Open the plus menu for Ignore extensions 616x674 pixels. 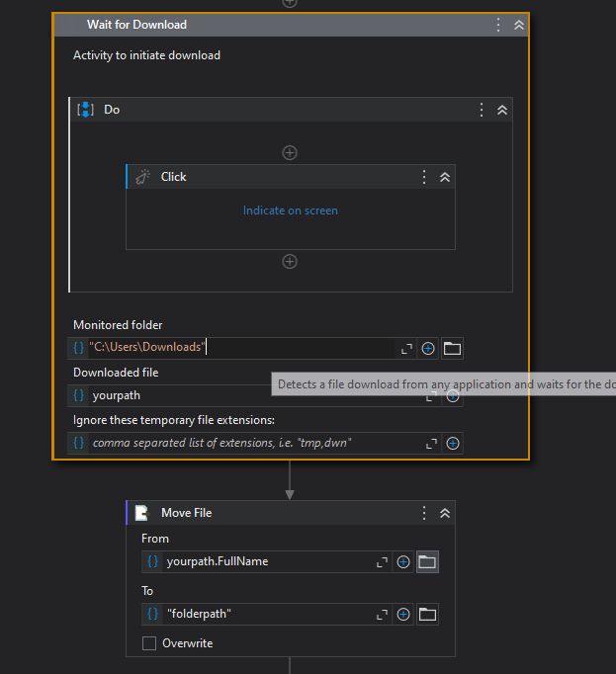click(x=453, y=443)
